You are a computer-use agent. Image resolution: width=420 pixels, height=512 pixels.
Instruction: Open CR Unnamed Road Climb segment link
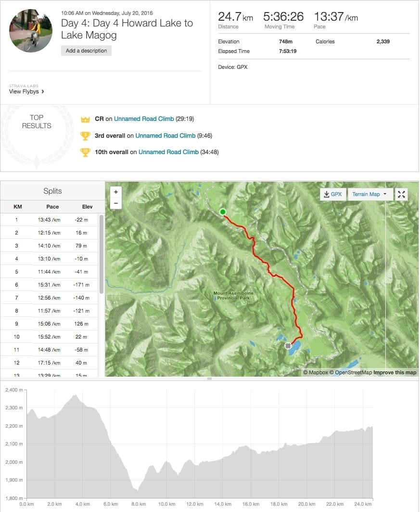pyautogui.click(x=144, y=119)
